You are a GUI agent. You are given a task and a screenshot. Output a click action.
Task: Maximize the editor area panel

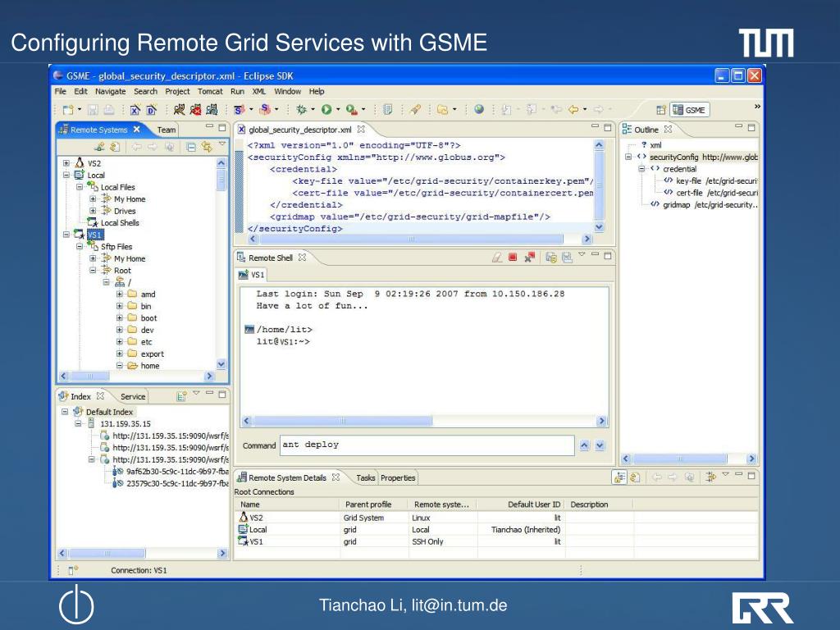608,127
